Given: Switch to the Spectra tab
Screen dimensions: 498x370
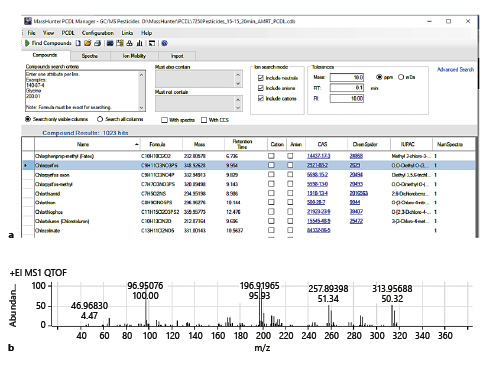Looking at the screenshot, I should coord(90,56).
